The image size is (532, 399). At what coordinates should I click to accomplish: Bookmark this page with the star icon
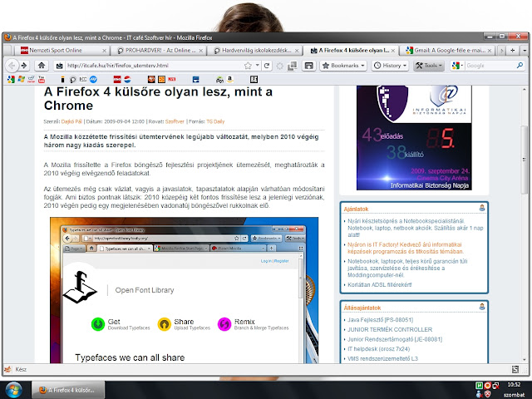click(248, 66)
